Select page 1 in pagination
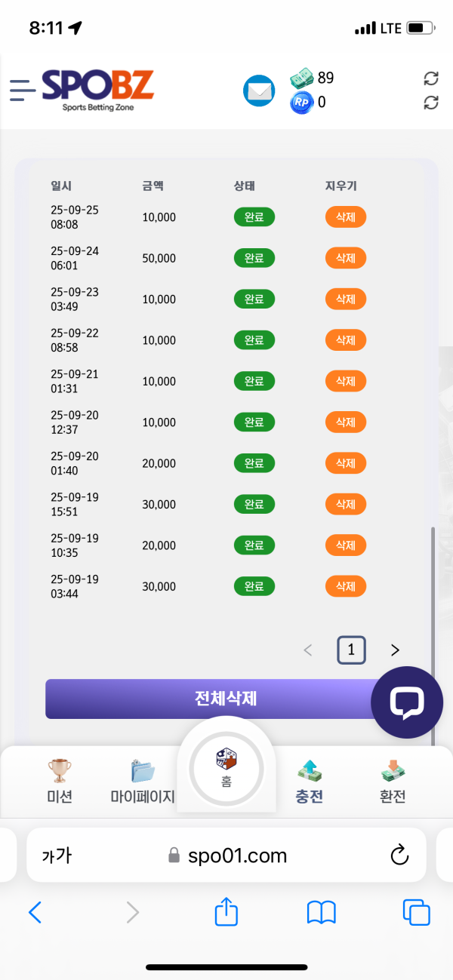Screen dimensions: 453x980 pos(351,650)
